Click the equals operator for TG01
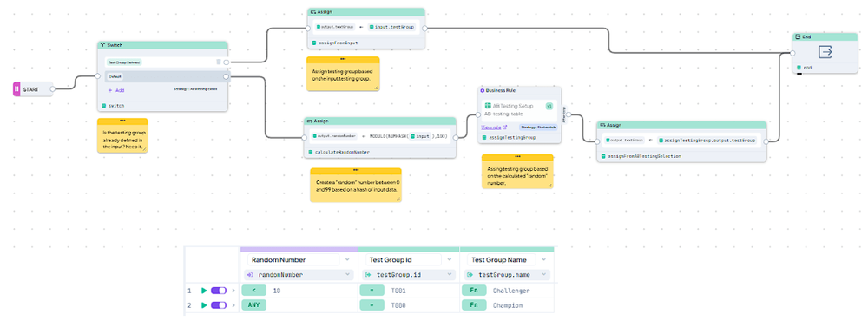The width and height of the screenshot is (868, 327). pyautogui.click(x=372, y=291)
